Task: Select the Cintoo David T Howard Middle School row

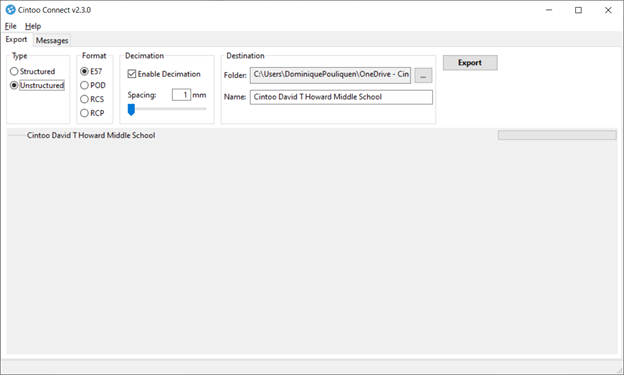Action: tap(91, 135)
